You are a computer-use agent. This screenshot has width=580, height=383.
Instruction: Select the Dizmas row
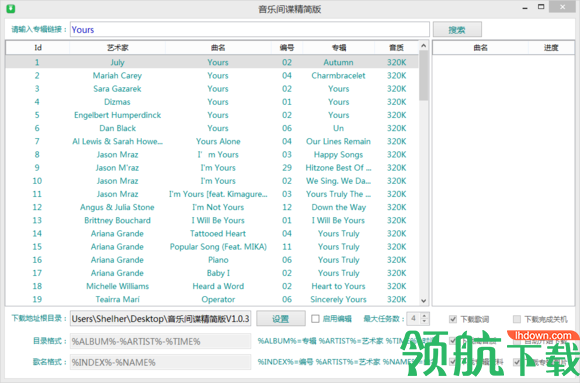tap(212, 102)
